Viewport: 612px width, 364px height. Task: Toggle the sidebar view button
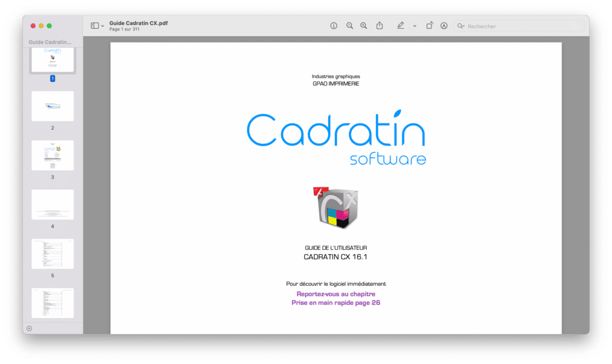tap(94, 26)
